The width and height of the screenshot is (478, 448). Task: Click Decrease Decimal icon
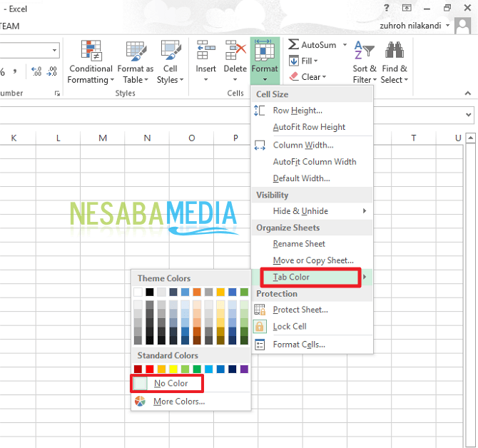(x=52, y=71)
